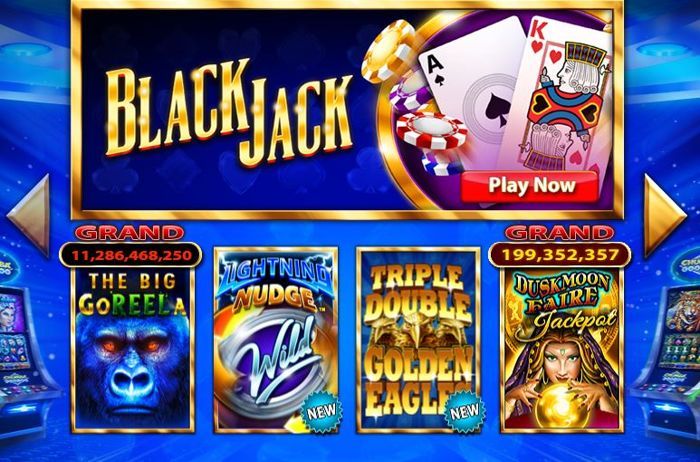Open The Big GoReela slot game

(x=133, y=350)
